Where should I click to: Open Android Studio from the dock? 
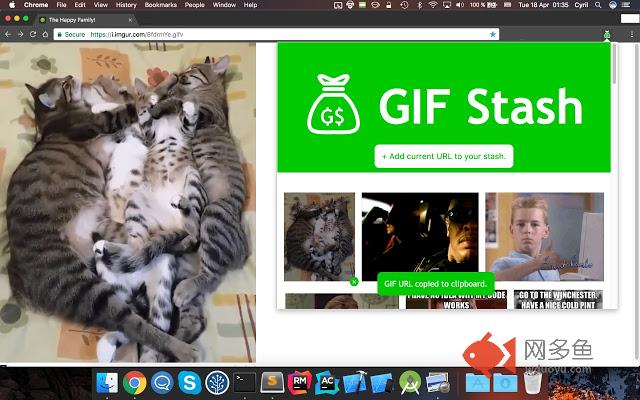[x=410, y=383]
